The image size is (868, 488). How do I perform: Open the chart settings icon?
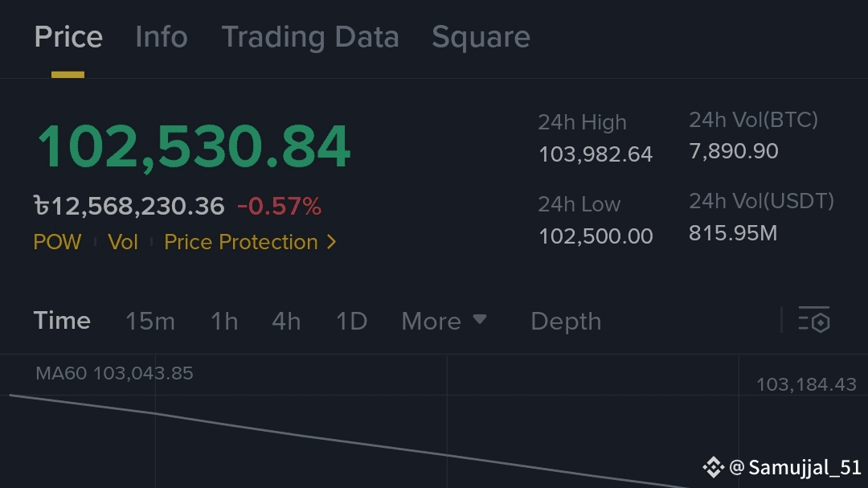coord(813,320)
